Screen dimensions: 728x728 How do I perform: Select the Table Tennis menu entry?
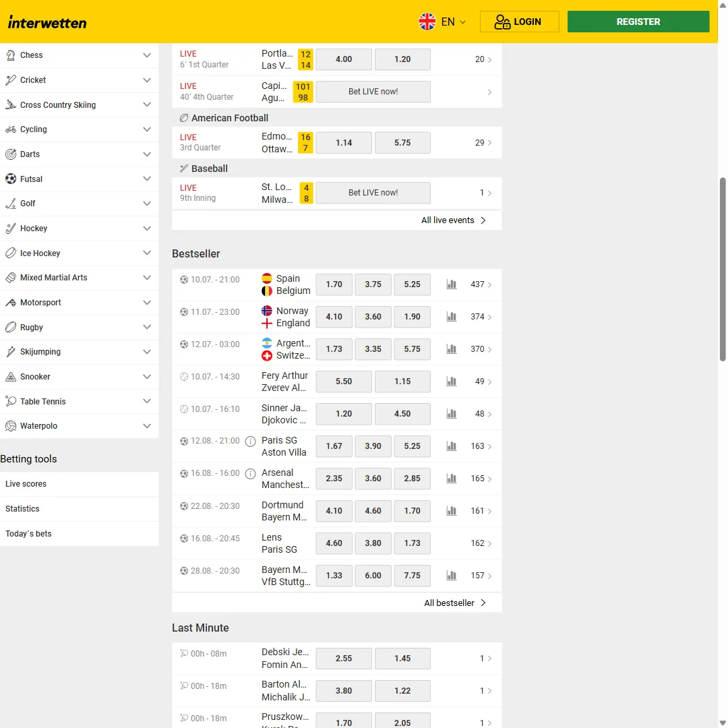click(79, 401)
